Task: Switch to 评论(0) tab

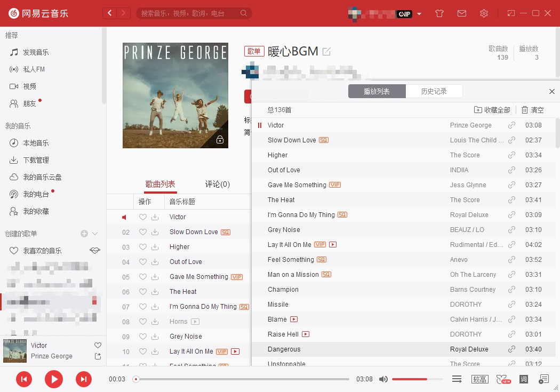Action: pos(218,184)
